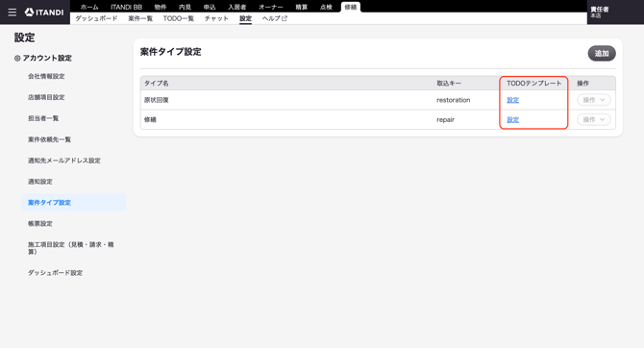Viewport: 644px width, 348px height.
Task: Open ダッシュボード設定 in sidebar
Action: pyautogui.click(x=55, y=273)
